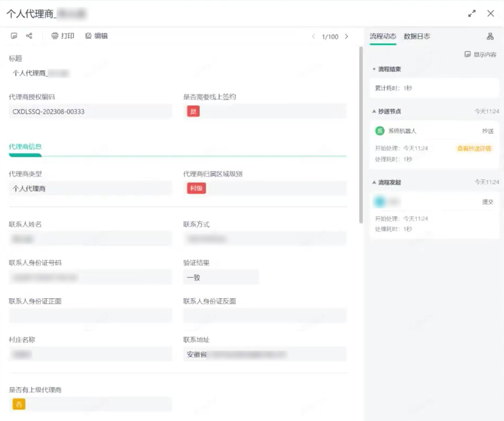Select the 代理商信息 section tab

click(25, 146)
